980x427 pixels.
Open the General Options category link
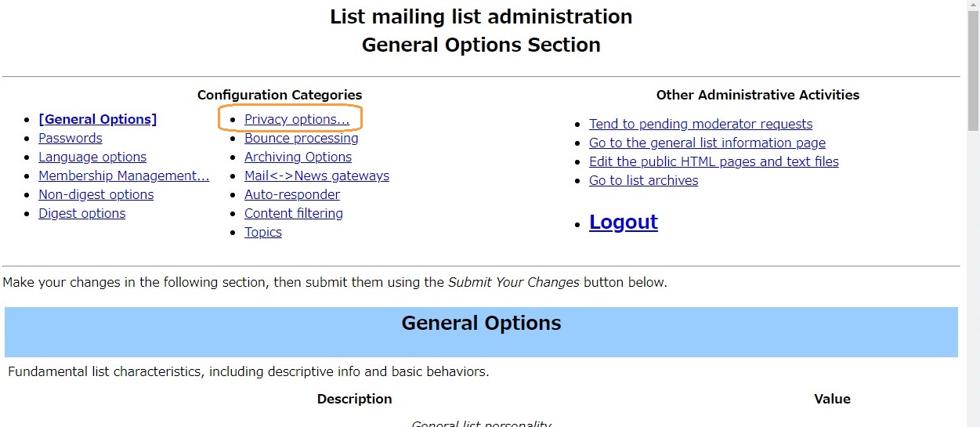coord(97,119)
